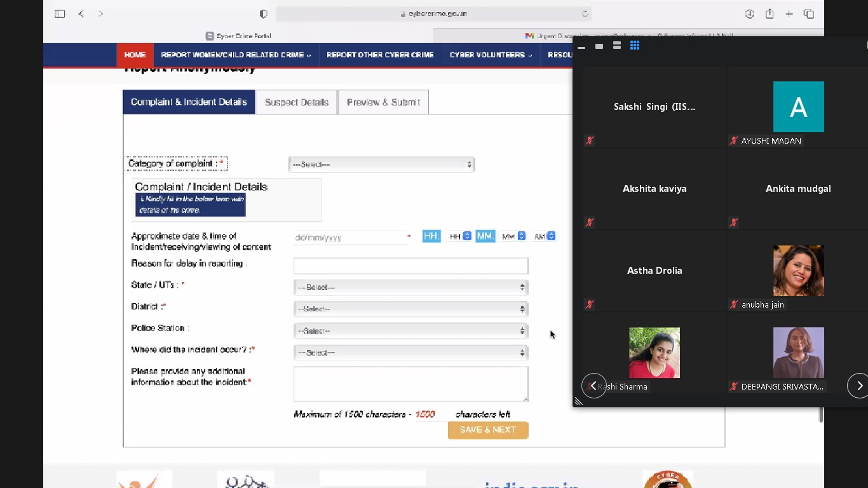Viewport: 868px width, 488px height.
Task: Click the Reason for delay text field
Action: point(410,266)
